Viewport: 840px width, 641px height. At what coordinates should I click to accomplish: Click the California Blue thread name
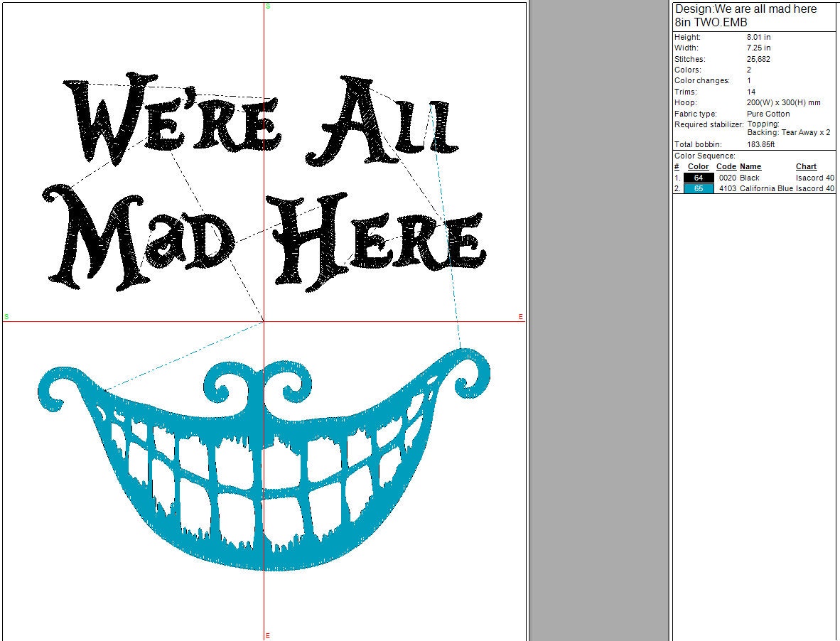766,188
